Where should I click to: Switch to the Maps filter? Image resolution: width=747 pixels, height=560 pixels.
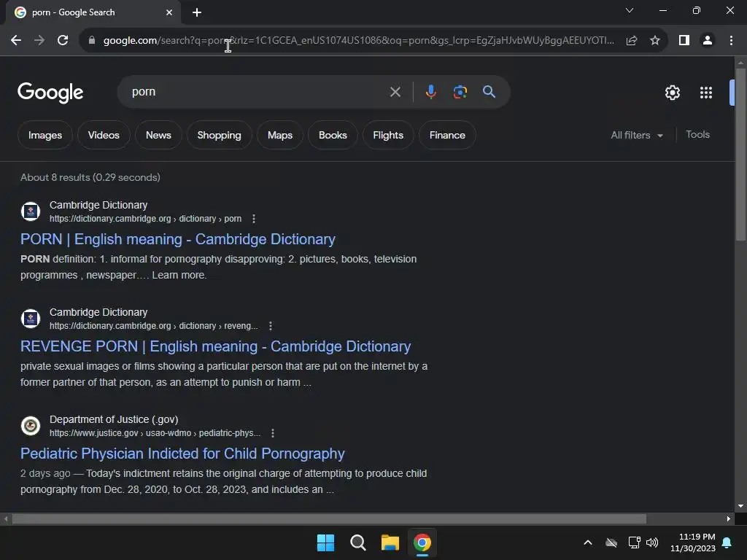279,135
